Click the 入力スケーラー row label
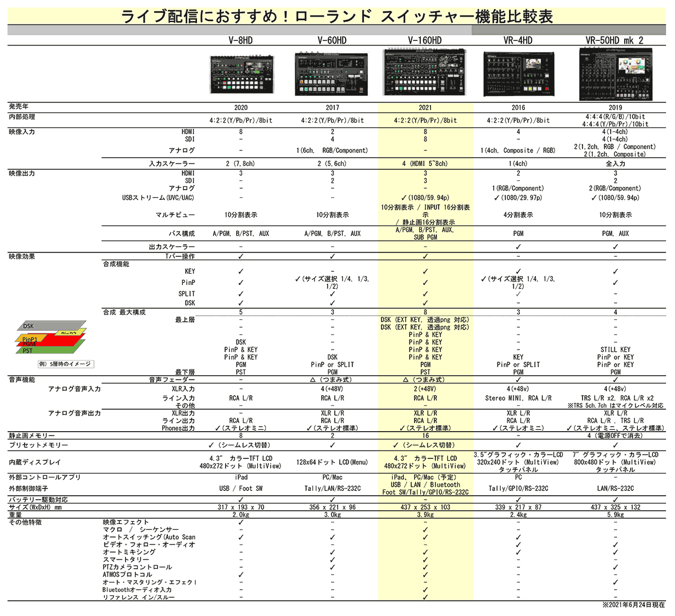 pyautogui.click(x=172, y=164)
